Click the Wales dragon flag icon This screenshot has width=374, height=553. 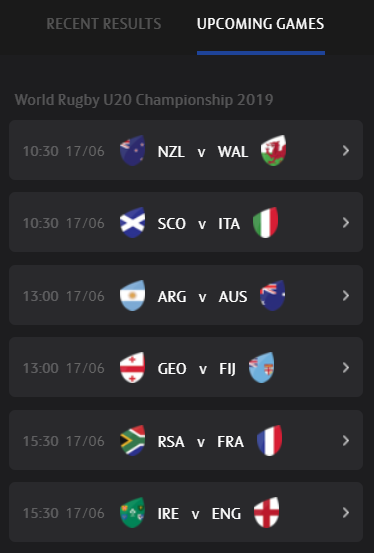pyautogui.click(x=273, y=151)
